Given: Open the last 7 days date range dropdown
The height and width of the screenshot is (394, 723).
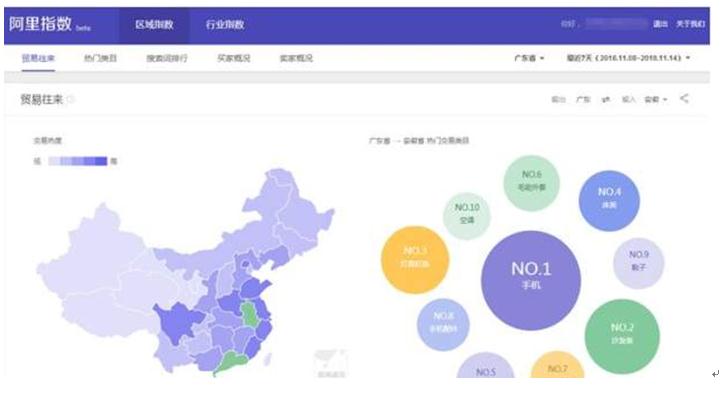Looking at the screenshot, I should [628, 58].
